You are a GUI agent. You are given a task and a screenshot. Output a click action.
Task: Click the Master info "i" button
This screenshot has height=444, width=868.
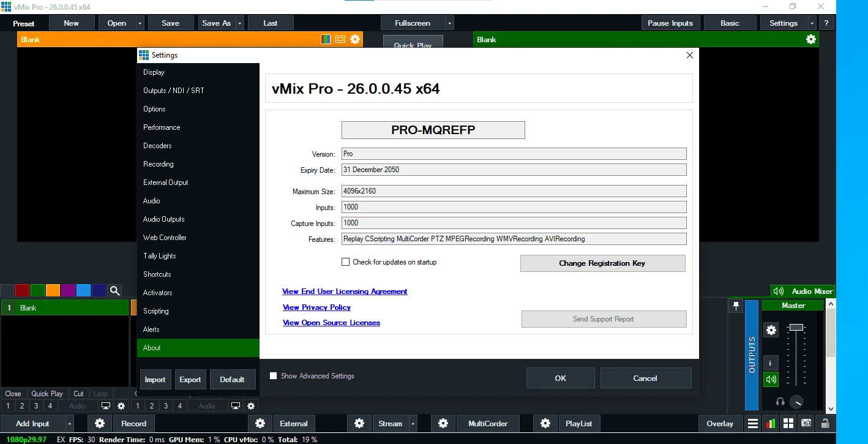771,363
